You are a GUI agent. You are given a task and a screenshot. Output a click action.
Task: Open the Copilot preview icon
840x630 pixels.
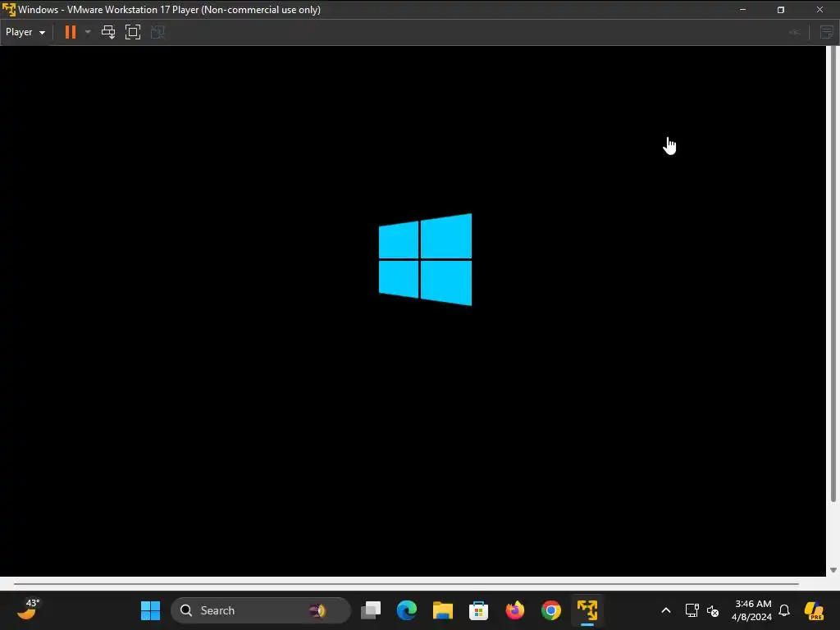pos(814,610)
